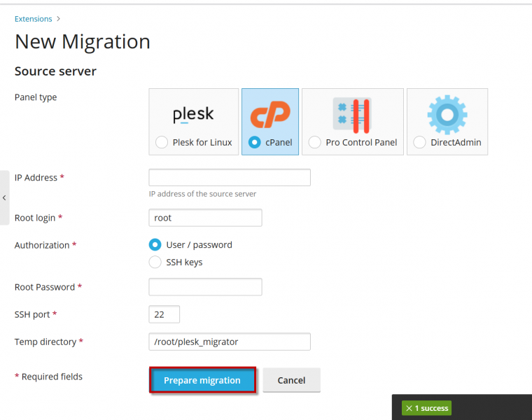Focus the IP Address input field
The width and height of the screenshot is (532, 420).
[x=230, y=178]
